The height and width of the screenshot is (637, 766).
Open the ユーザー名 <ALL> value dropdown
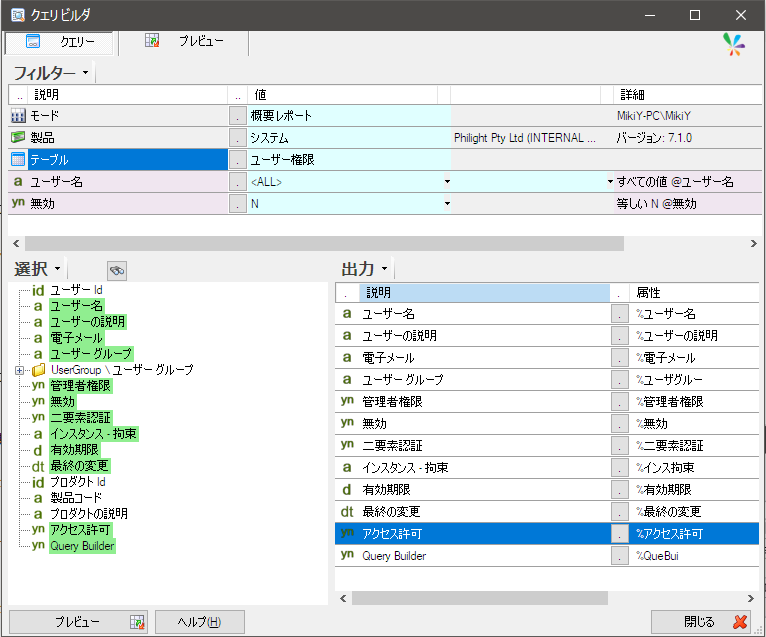pyautogui.click(x=447, y=182)
